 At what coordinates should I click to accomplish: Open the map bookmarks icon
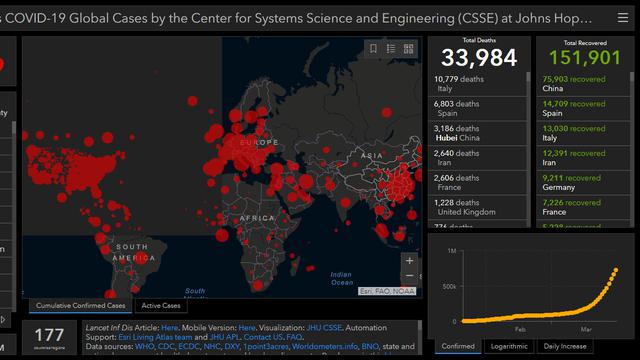pyautogui.click(x=373, y=49)
